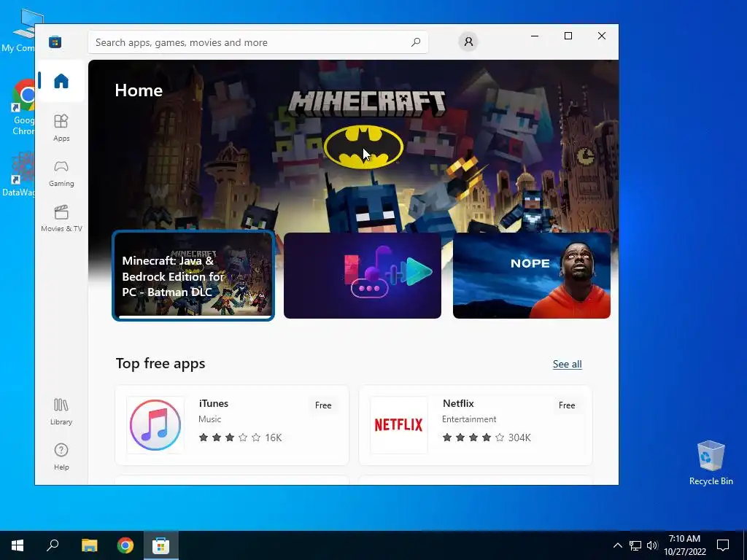The image size is (747, 560).
Task: Open the Library in sidebar
Action: pos(61,412)
